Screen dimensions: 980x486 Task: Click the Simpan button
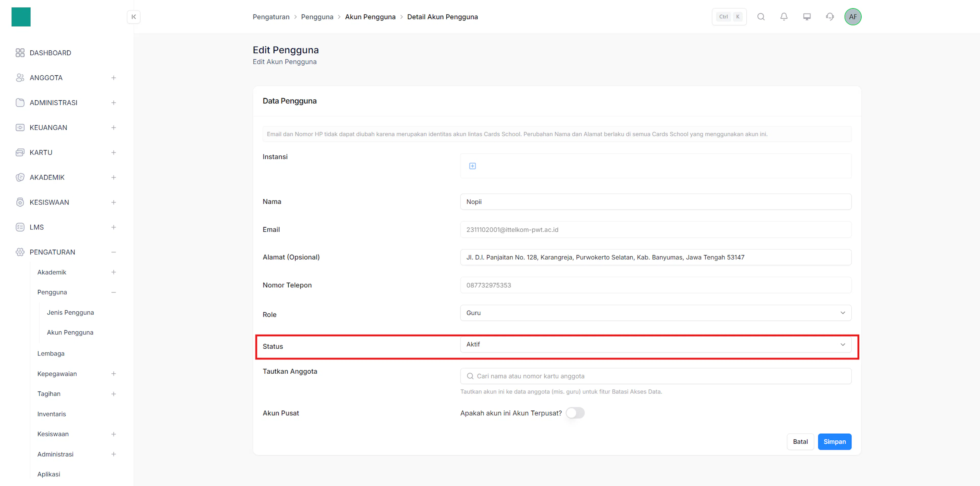pyautogui.click(x=835, y=442)
